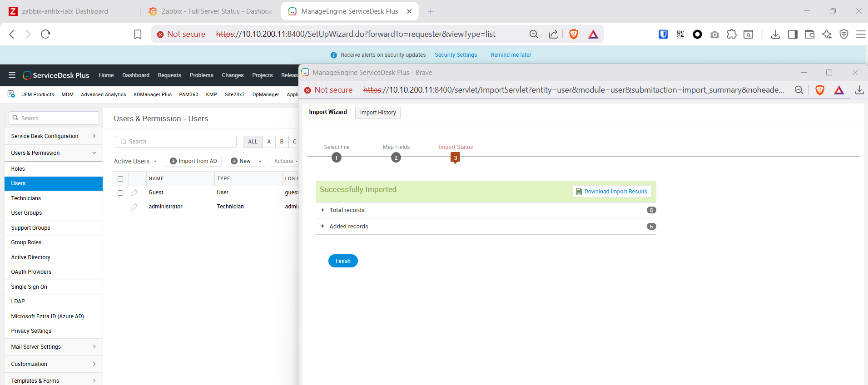Click the browser reload icon
Screen dimensions: 868x385
click(45, 34)
